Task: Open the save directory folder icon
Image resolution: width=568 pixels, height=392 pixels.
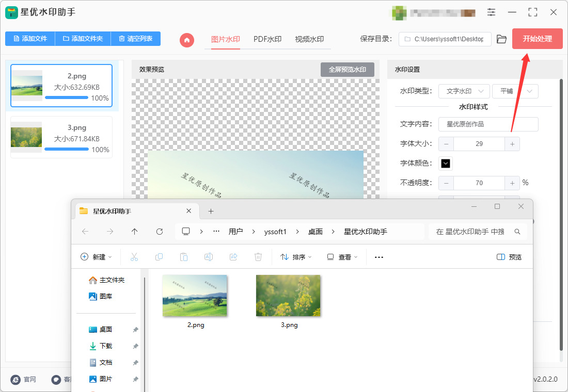Action: tap(501, 39)
